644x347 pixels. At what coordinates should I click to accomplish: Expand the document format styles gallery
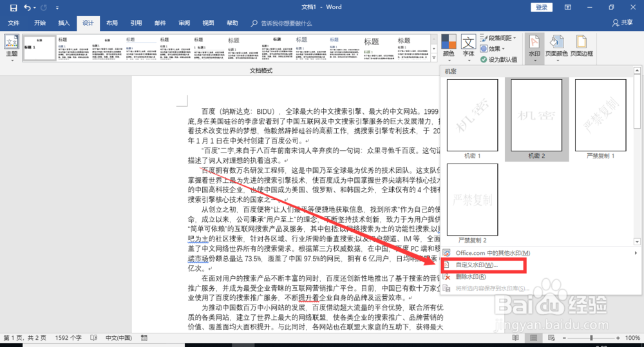coord(433,58)
